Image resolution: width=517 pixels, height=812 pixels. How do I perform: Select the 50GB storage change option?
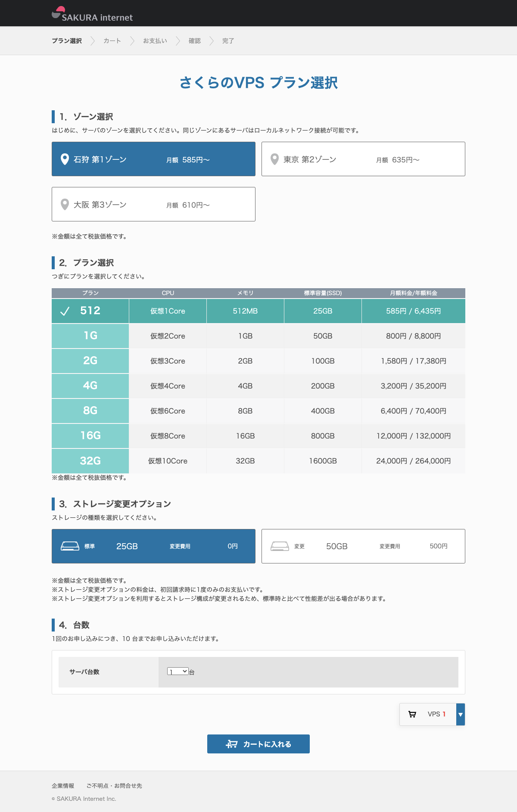pyautogui.click(x=363, y=546)
